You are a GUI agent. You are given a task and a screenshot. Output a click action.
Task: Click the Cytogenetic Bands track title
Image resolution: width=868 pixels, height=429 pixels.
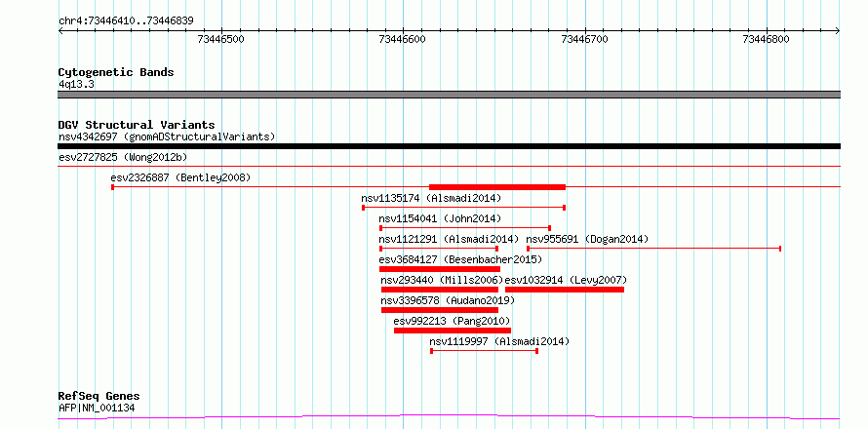pos(116,72)
